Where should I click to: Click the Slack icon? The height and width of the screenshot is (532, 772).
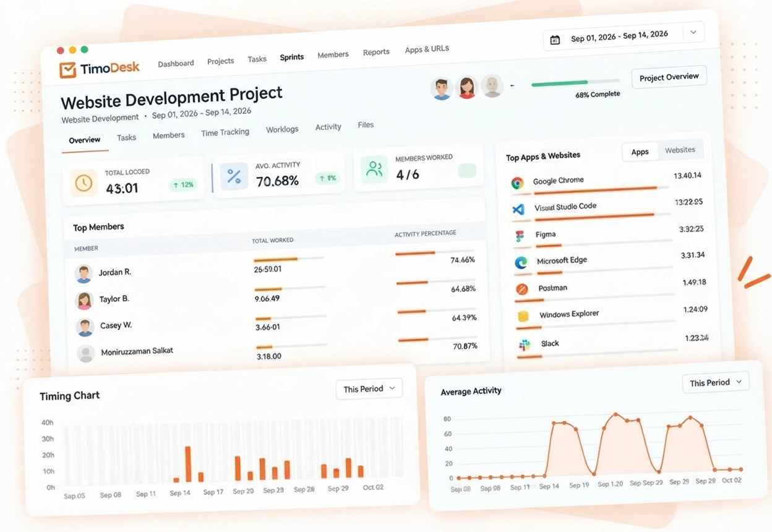tap(525, 345)
